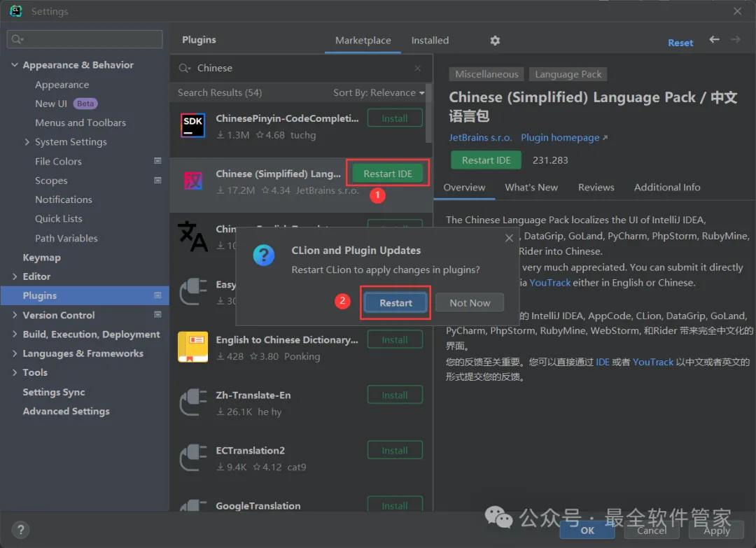Click the YouTrack link in English description
Viewport: 756px width, 548px height.
point(549,283)
